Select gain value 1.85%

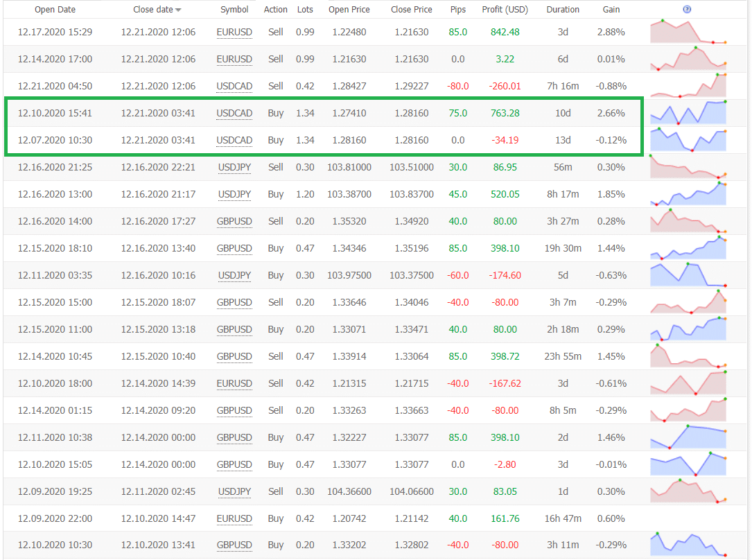(x=611, y=194)
